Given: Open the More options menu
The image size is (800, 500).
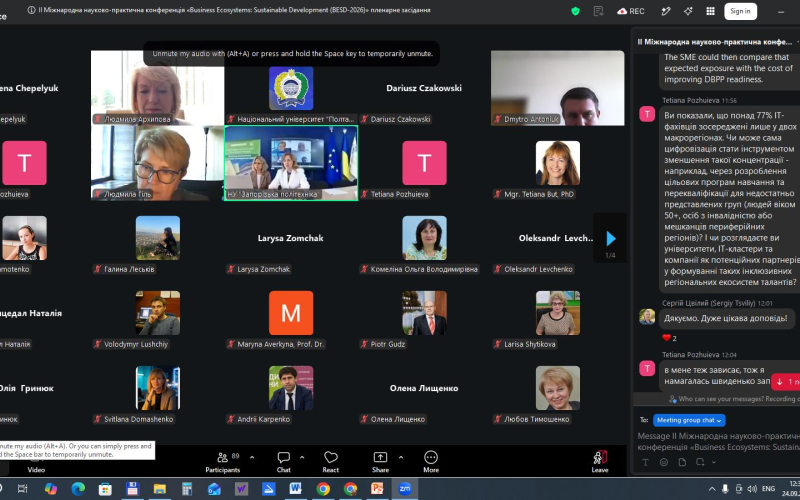Looking at the screenshot, I should tap(431, 462).
